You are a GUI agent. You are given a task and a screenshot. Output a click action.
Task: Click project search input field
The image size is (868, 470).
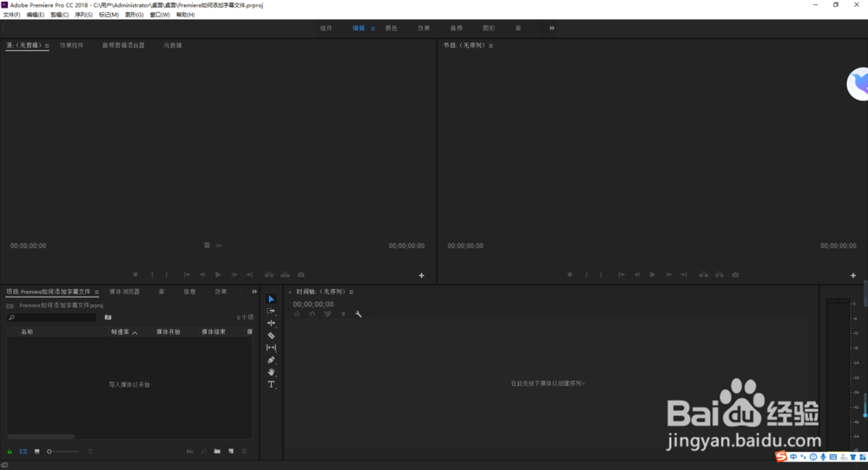pyautogui.click(x=51, y=317)
